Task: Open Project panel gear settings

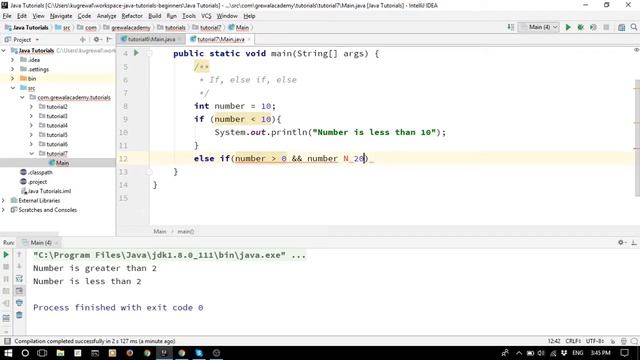Action: [x=97, y=40]
